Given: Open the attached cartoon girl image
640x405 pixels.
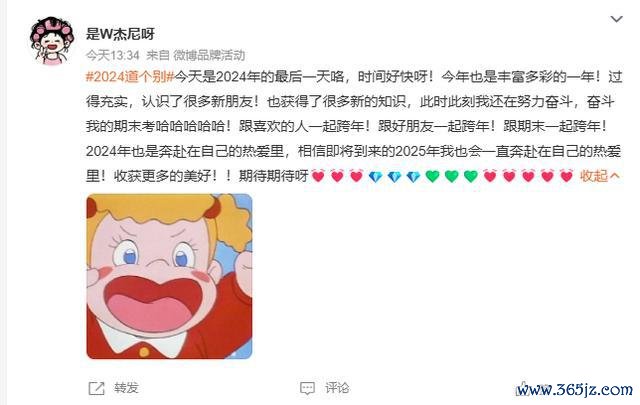Looking at the screenshot, I should coord(169,276).
